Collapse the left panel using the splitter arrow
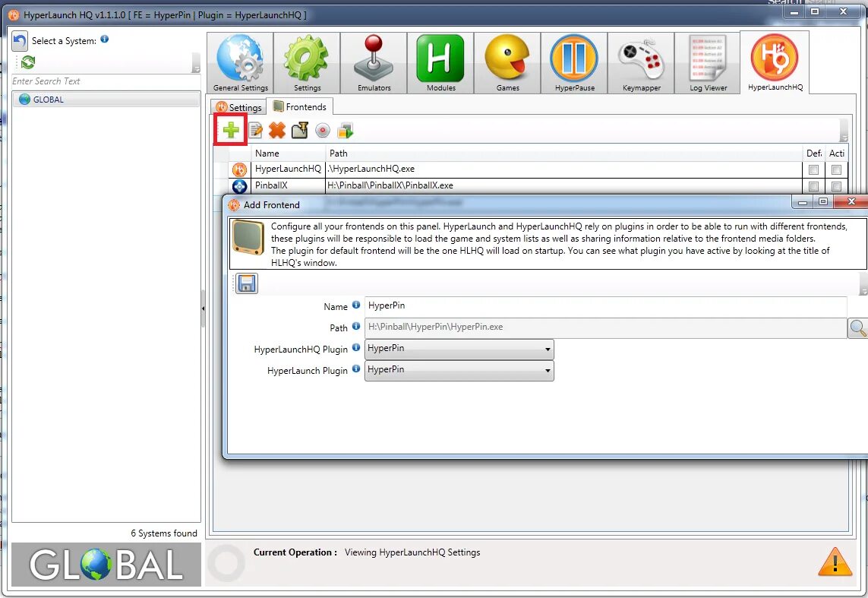 [204, 308]
